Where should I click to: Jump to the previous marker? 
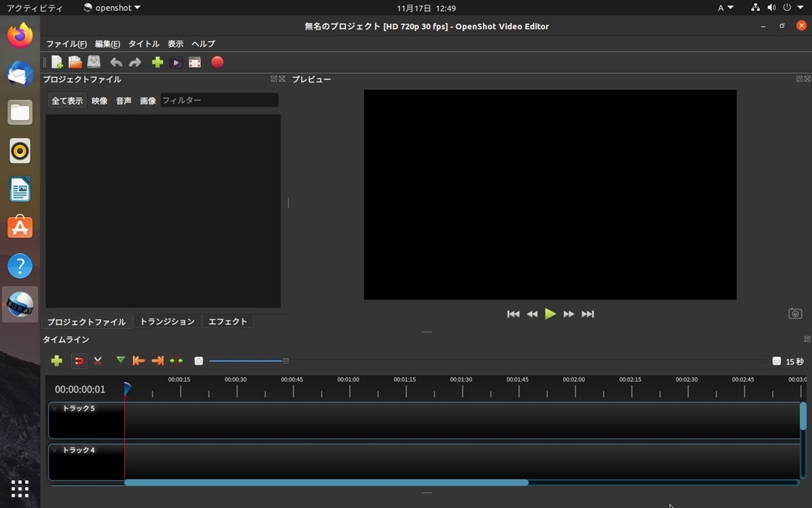tap(139, 361)
